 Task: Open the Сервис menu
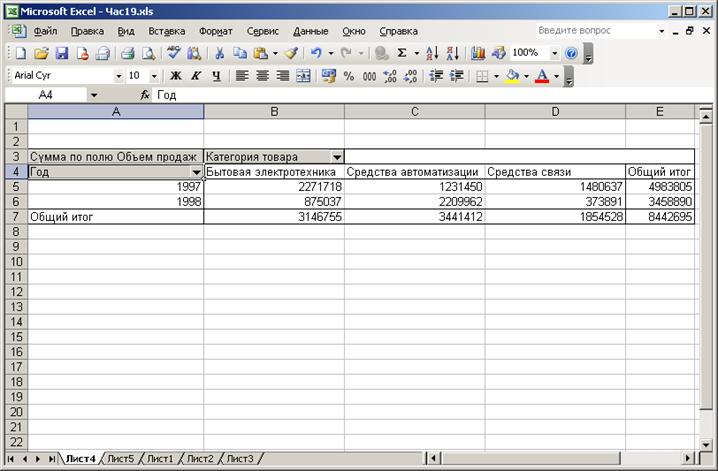pos(262,31)
